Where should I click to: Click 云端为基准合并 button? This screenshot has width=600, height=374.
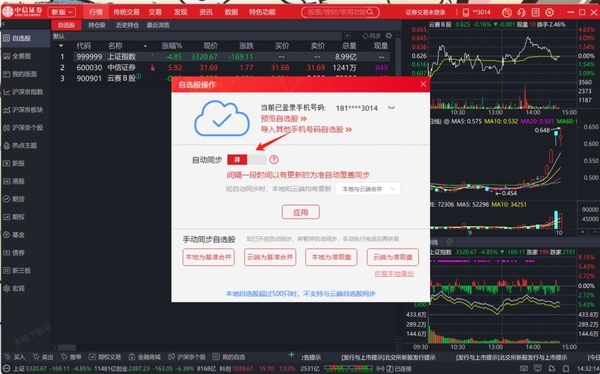[270, 257]
